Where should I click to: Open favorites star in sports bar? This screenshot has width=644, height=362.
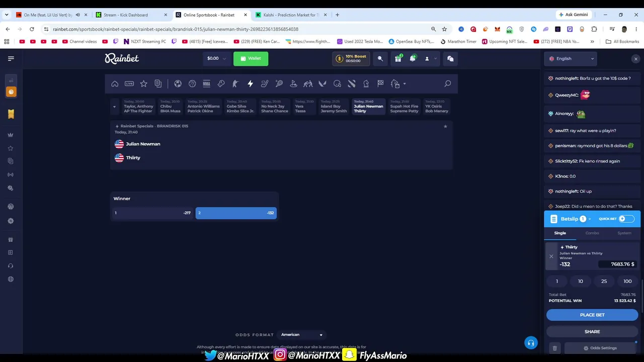(x=144, y=83)
